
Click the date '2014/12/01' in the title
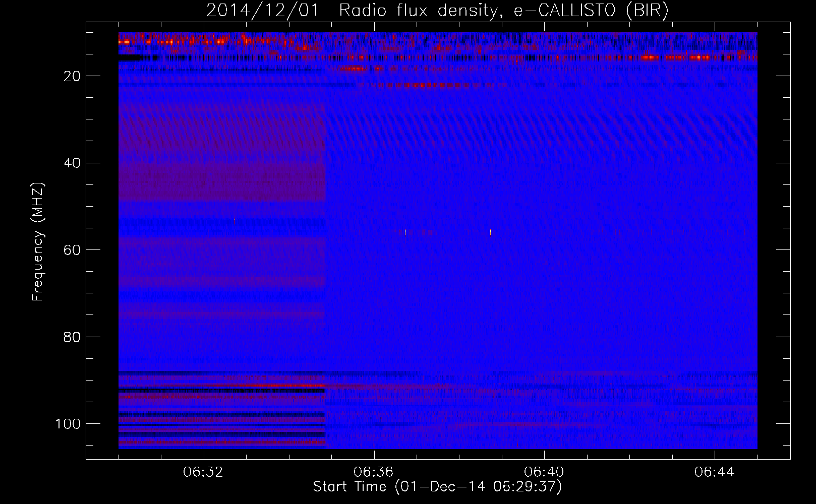pos(263,11)
